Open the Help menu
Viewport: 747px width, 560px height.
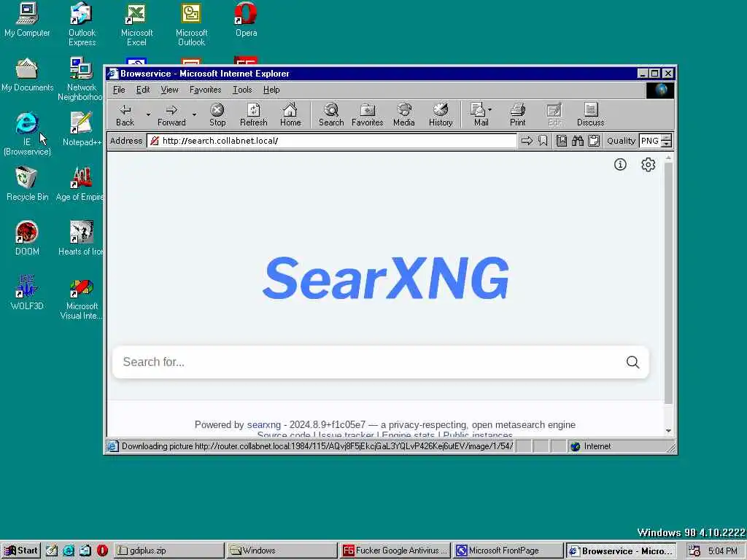(x=271, y=90)
